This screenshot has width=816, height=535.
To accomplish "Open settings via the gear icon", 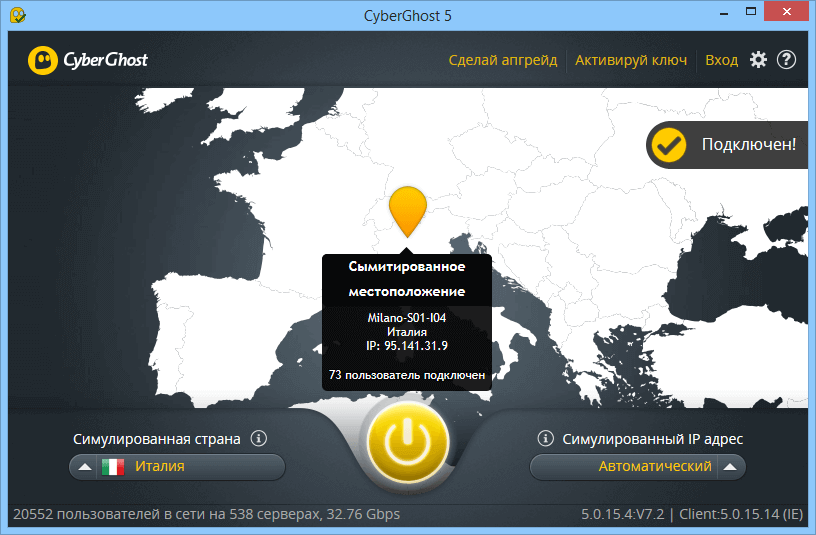I will pos(758,60).
